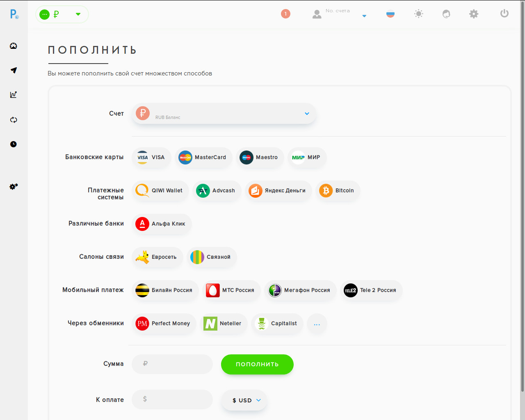The height and width of the screenshot is (420, 525).
Task: Select Bitcoin payment option
Action: [338, 191]
